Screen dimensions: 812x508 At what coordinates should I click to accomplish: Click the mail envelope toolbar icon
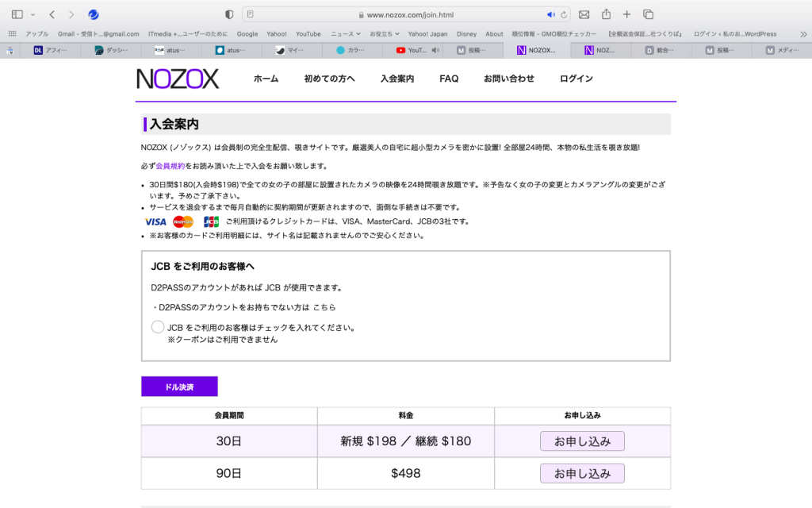pyautogui.click(x=584, y=14)
